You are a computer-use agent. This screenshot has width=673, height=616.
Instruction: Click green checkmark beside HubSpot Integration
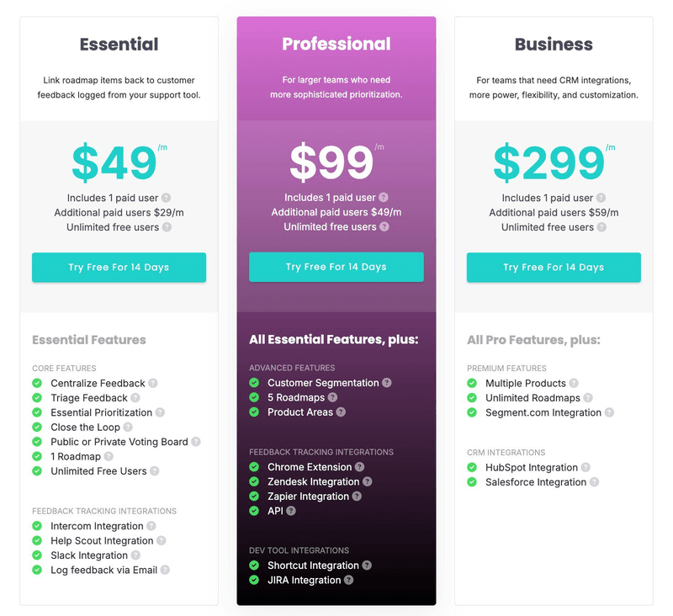pos(472,468)
